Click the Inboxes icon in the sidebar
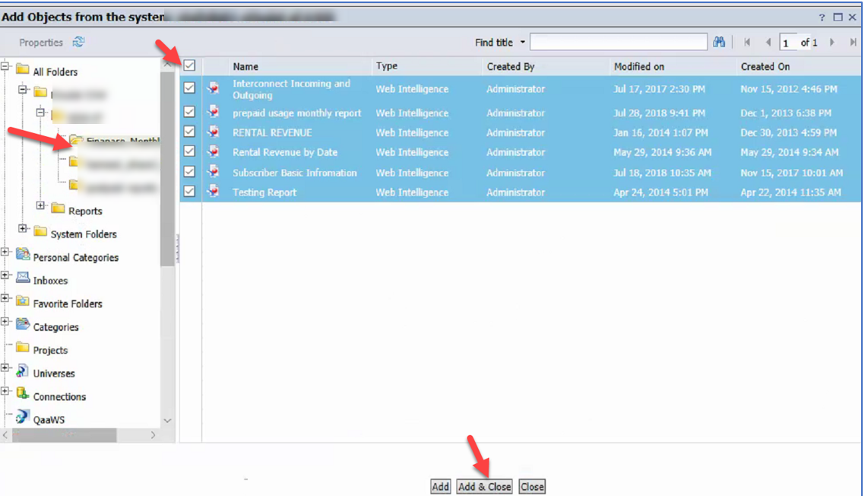This screenshot has height=496, width=868. (x=23, y=280)
